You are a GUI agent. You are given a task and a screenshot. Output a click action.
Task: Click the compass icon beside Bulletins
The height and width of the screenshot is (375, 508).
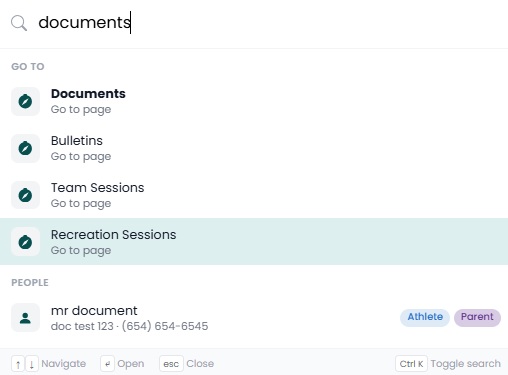(x=25, y=148)
